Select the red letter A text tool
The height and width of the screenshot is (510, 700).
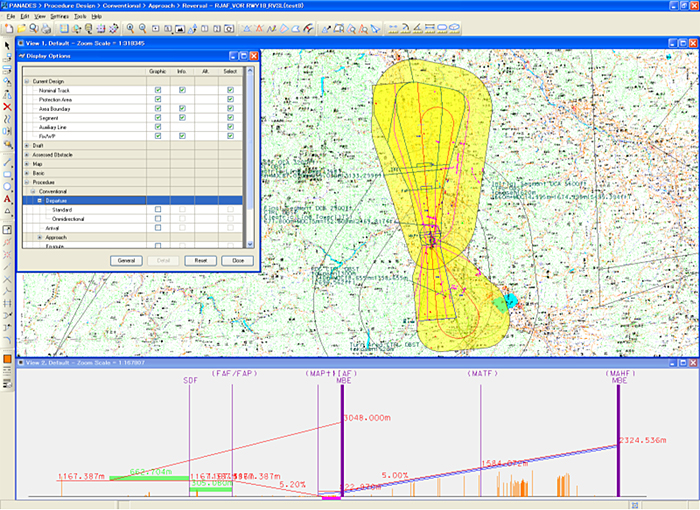[x=7, y=199]
